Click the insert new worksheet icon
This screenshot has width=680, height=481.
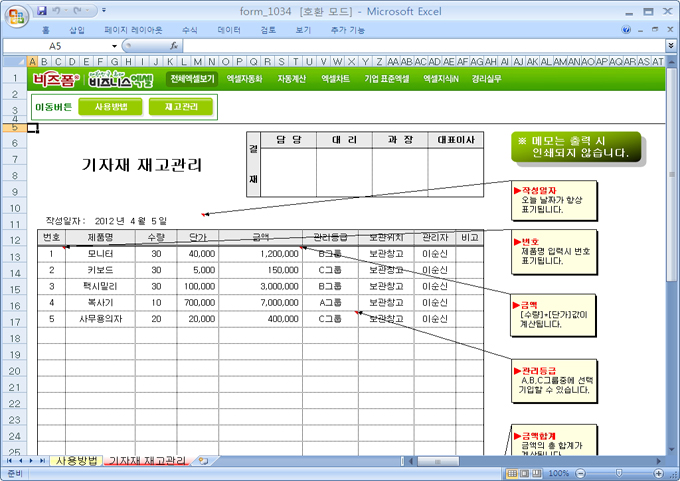[x=203, y=461]
